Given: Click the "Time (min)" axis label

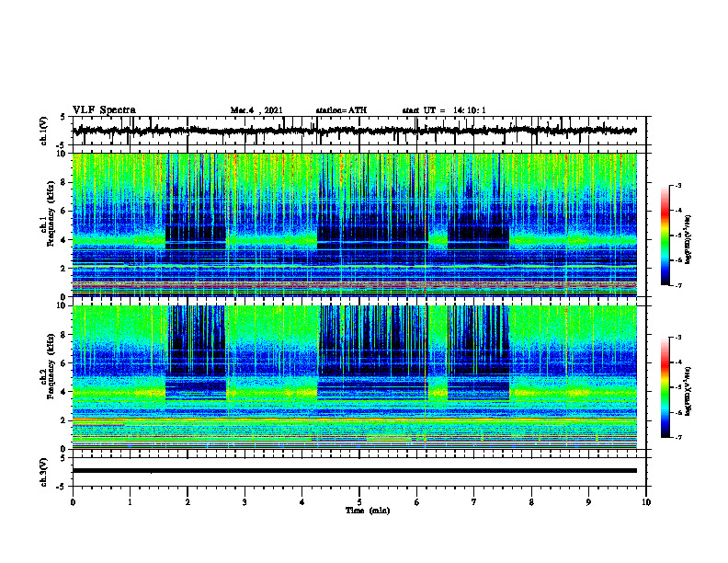Looking at the screenshot, I should click(x=368, y=511).
